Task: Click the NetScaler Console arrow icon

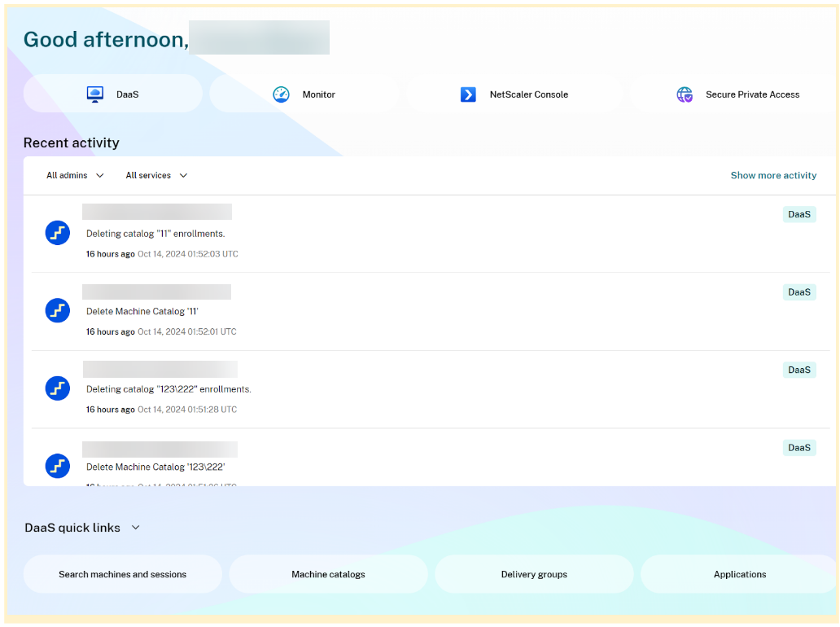Action: click(x=468, y=94)
